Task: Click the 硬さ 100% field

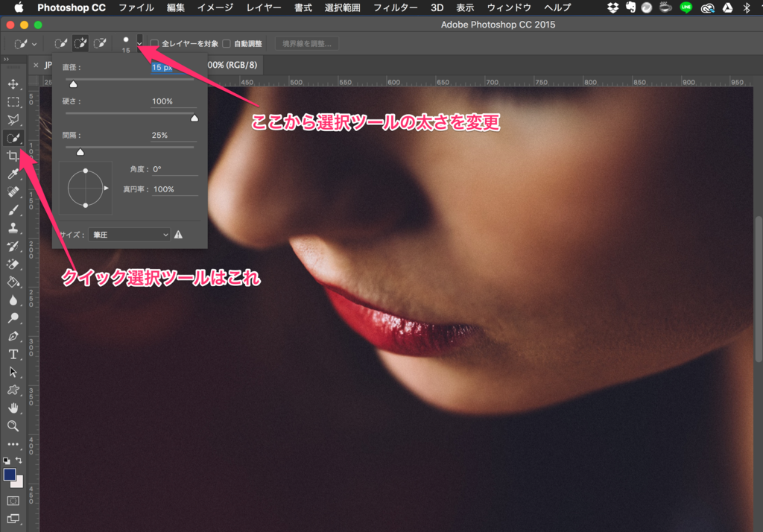Action: coord(174,101)
